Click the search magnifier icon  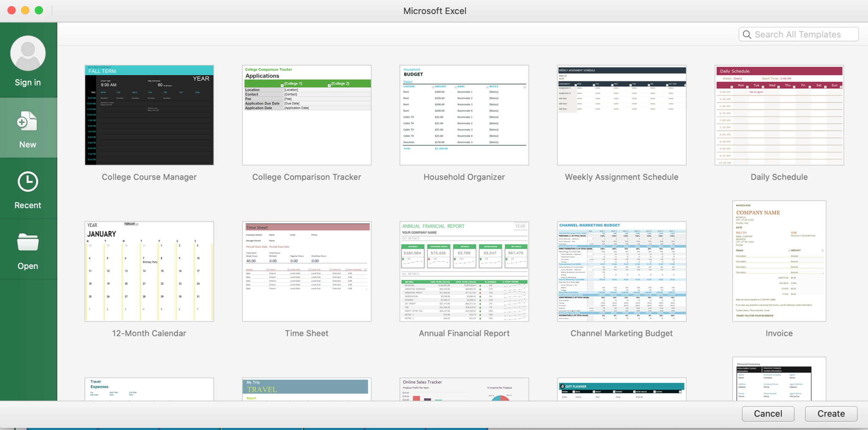(x=747, y=34)
